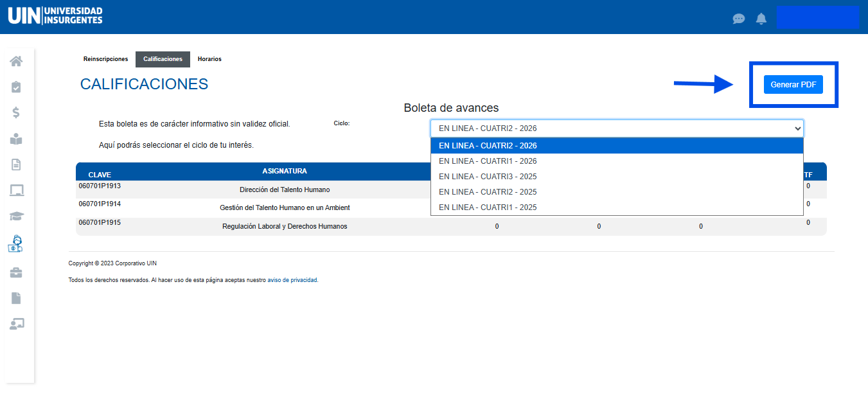This screenshot has height=406, width=868.
Task: Click the blue support agent sidebar icon
Action: pos(16,244)
